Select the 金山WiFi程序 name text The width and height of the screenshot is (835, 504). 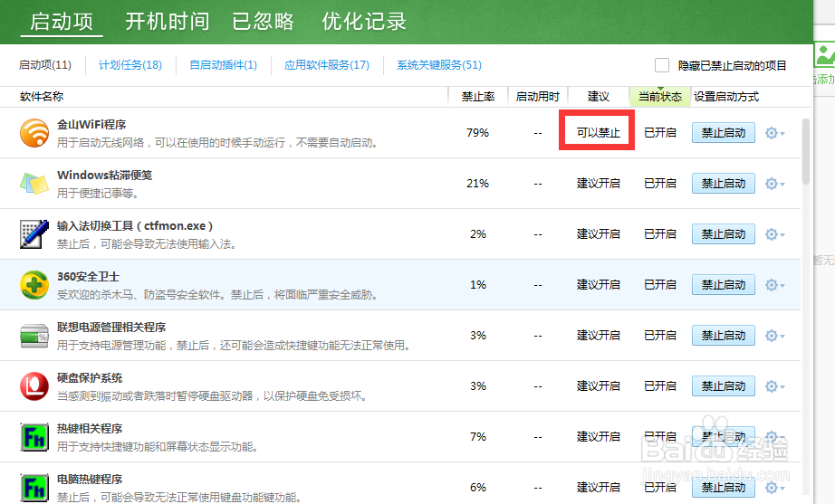91,125
